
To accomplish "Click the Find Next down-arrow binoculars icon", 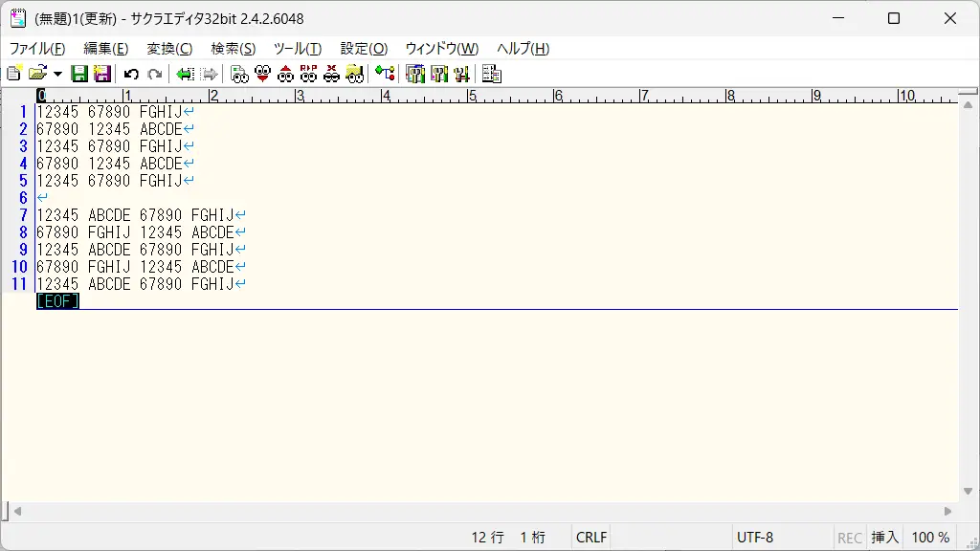I will pos(262,74).
